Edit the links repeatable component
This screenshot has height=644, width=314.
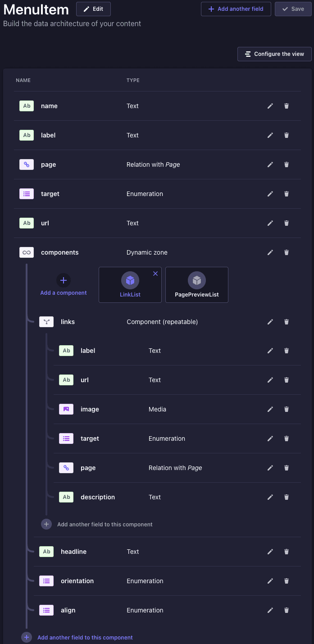point(270,322)
